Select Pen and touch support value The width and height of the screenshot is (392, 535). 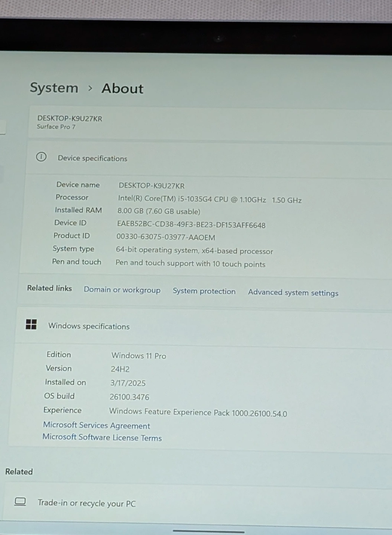point(191,263)
